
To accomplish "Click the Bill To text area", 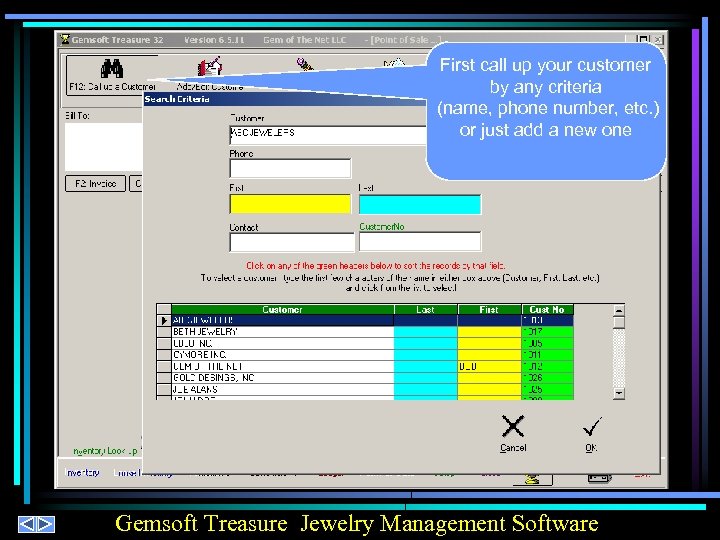I will point(104,147).
